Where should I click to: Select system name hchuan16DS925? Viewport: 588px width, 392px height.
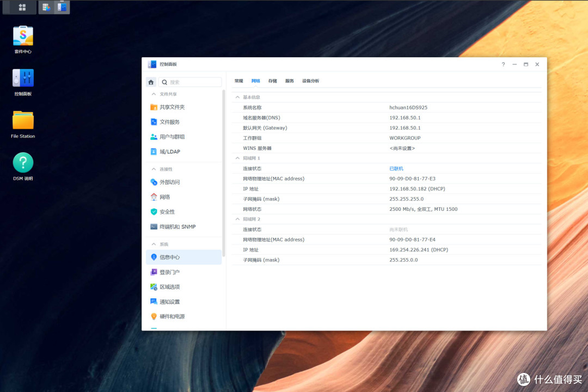[408, 108]
